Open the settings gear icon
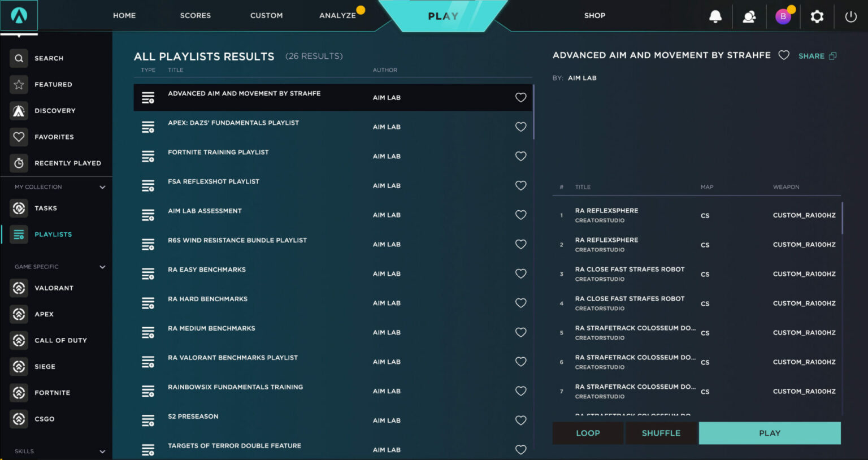 pyautogui.click(x=817, y=16)
